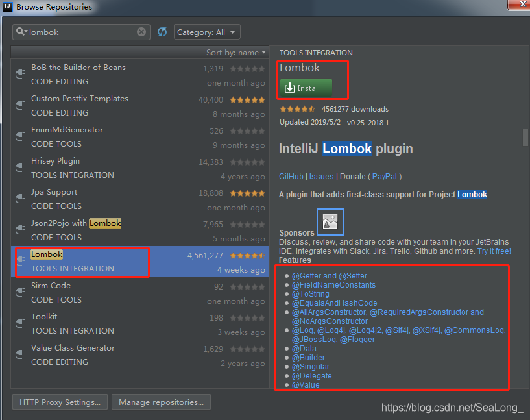Viewport: 530px width, 420px height.
Task: Click the IntelliJ icon in title bar
Action: point(7,6)
